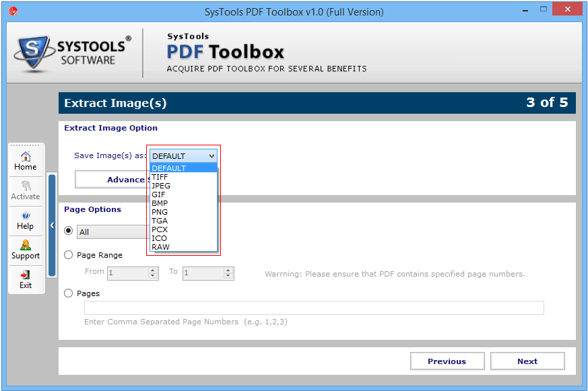Choose BMP from the format list
588x391 pixels.
183,203
